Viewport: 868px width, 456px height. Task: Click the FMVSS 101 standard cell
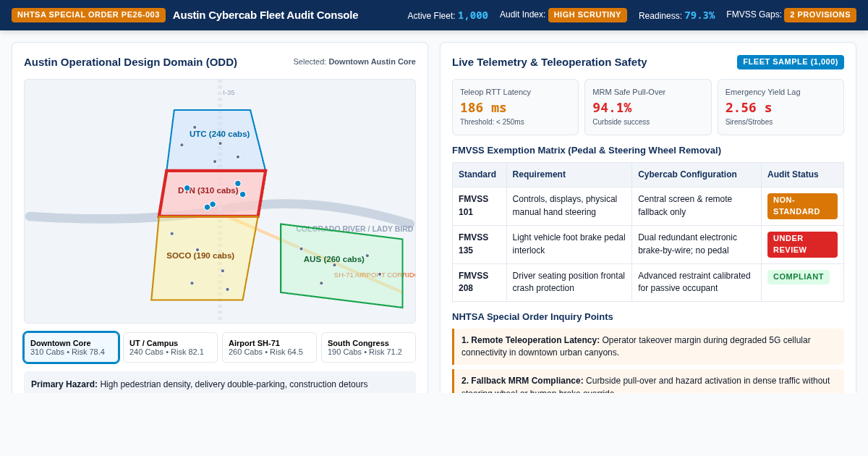click(x=480, y=206)
